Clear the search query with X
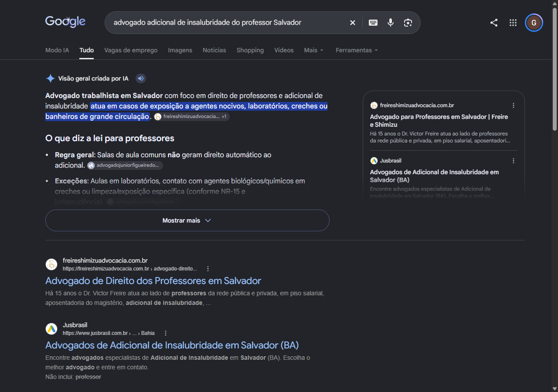The image size is (558, 392). 353,23
